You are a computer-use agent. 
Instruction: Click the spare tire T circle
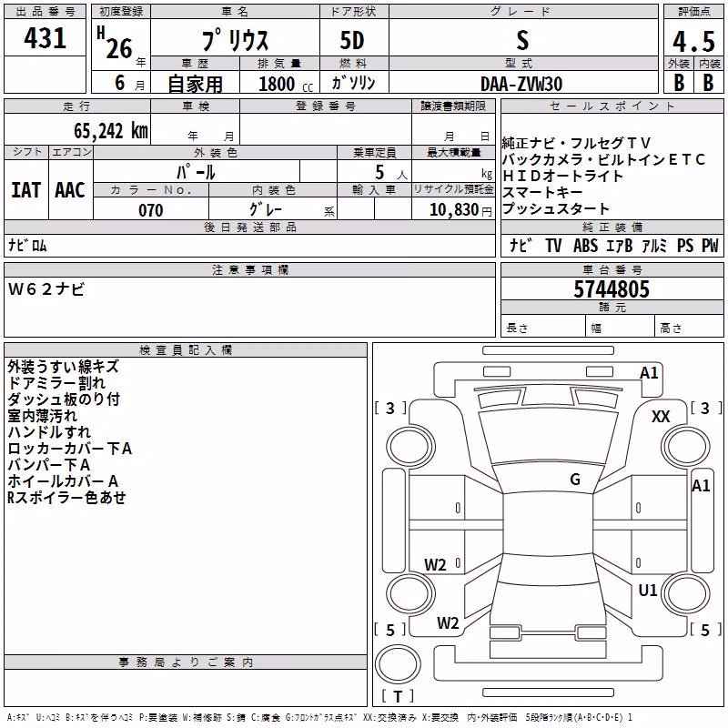pyautogui.click(x=398, y=663)
